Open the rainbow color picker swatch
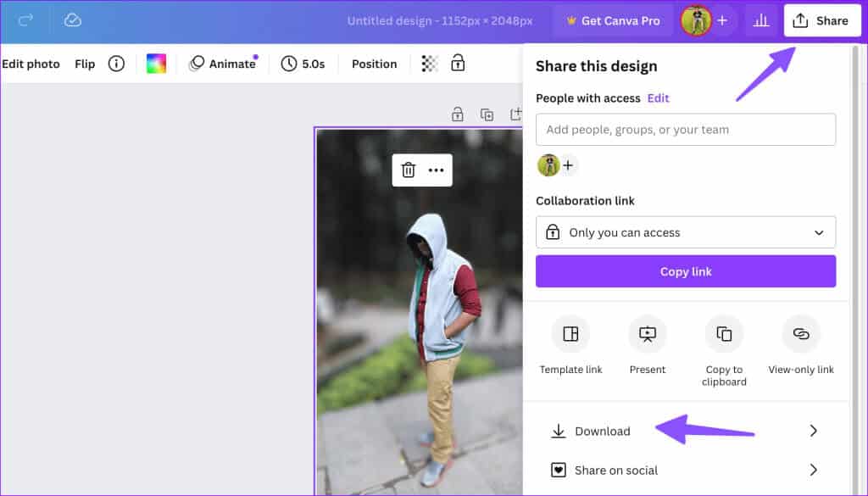 pyautogui.click(x=156, y=64)
